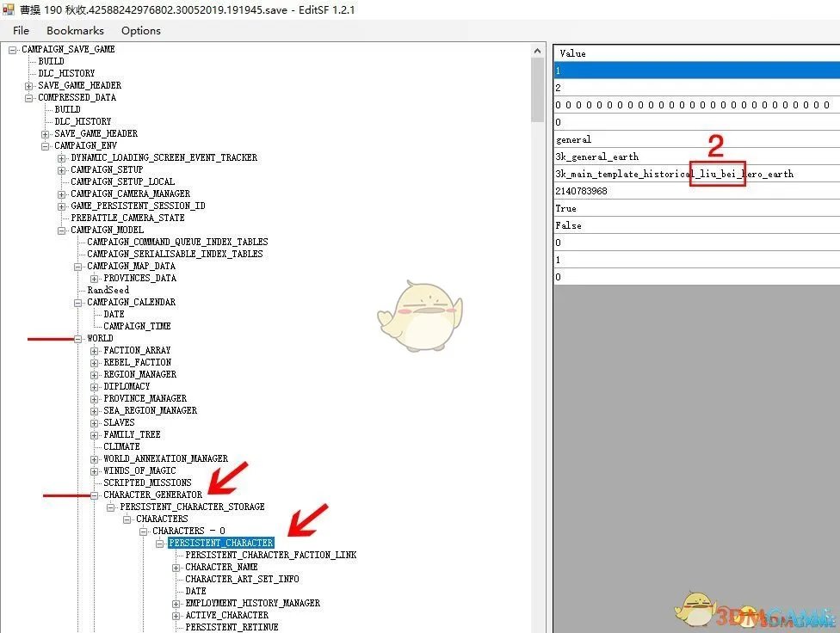Expand the CHARACTER_NAME node
Viewport: 840px width, 633px height.
[x=176, y=568]
